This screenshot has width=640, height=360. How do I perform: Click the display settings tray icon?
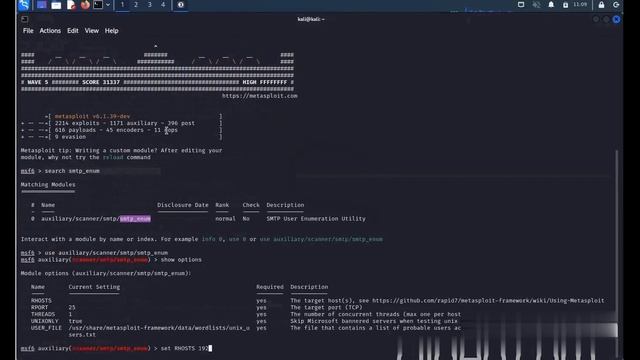[x=521, y=5]
